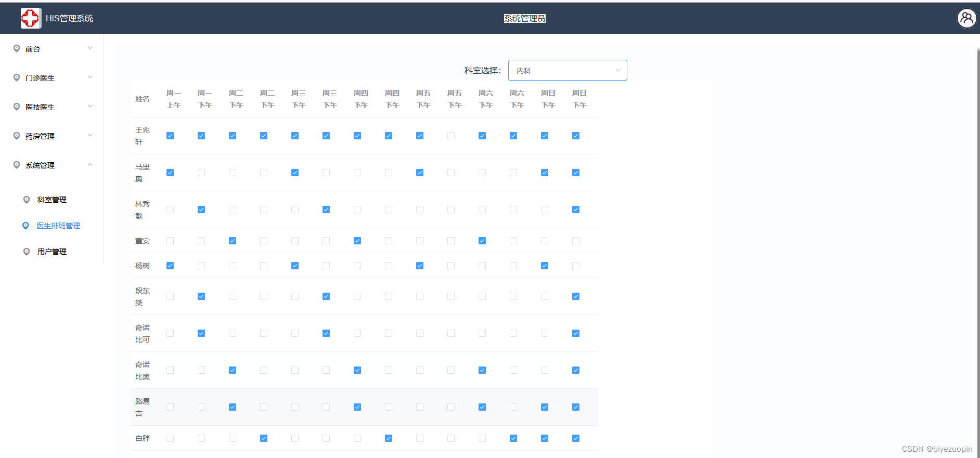This screenshot has width=980, height=458.
Task: Collapse the 系统管理 menu chevron
Action: pos(90,164)
